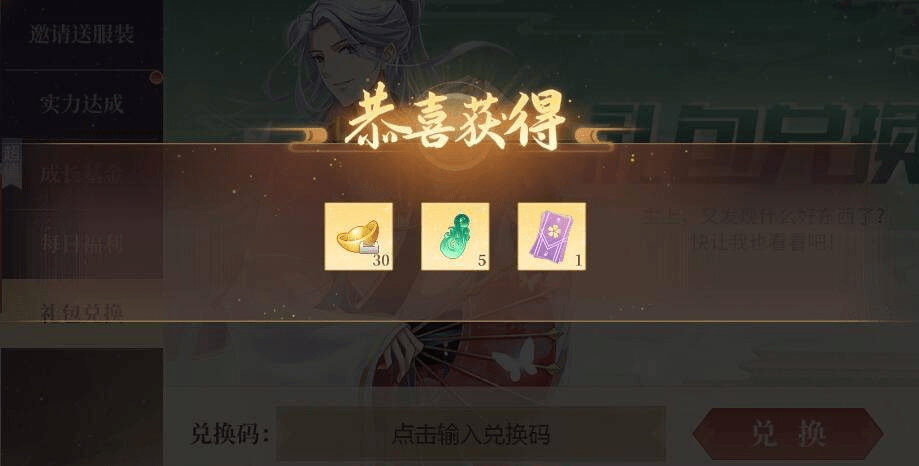919x466 pixels.
Task: Tap the 恭喜获得 congratulation title banner
Action: point(454,123)
